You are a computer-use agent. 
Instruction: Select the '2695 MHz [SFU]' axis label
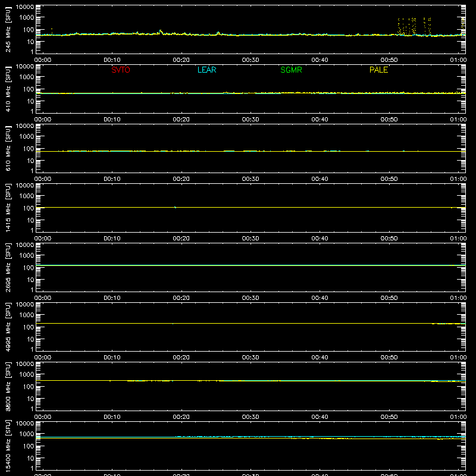pyautogui.click(x=8, y=267)
